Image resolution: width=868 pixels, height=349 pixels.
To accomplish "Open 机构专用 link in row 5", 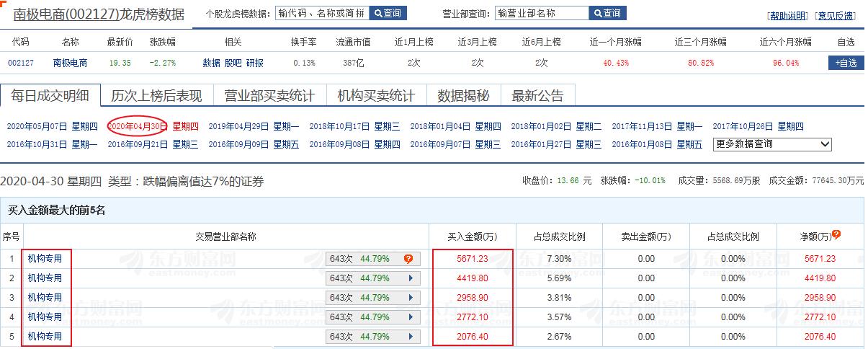I will point(45,336).
